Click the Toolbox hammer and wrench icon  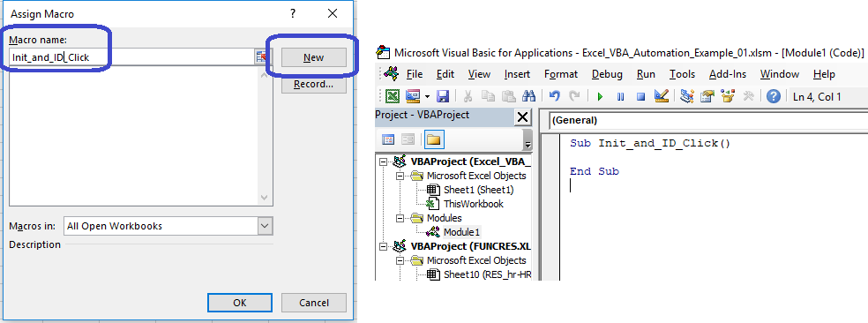pos(748,96)
